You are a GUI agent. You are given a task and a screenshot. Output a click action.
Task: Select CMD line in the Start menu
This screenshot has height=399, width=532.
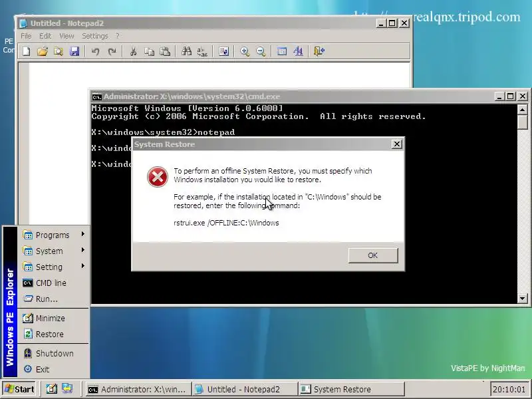pyautogui.click(x=53, y=283)
